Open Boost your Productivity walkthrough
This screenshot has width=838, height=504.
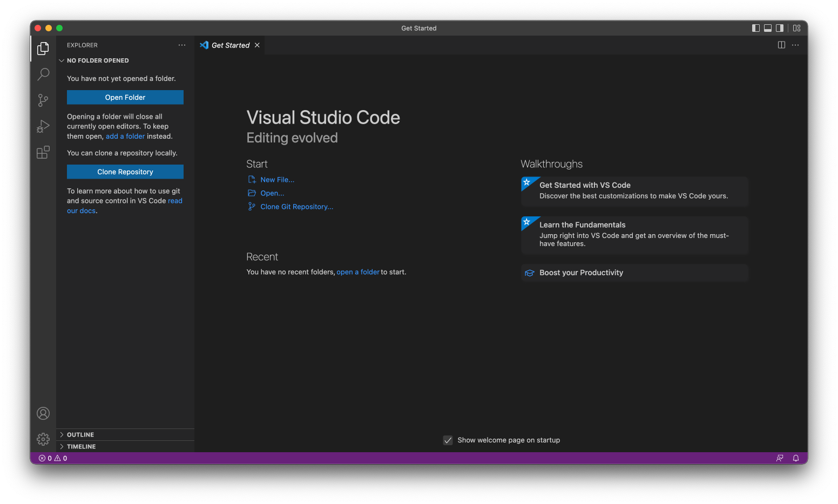[x=635, y=273]
